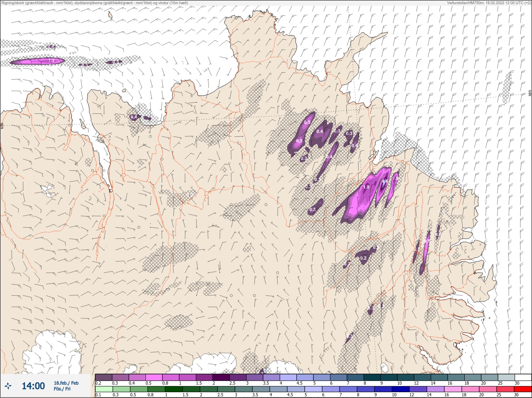Viewport: 532px width, 398px height.
Task: Click the 4.6 precipitation peak label on map
Action: (385, 181)
